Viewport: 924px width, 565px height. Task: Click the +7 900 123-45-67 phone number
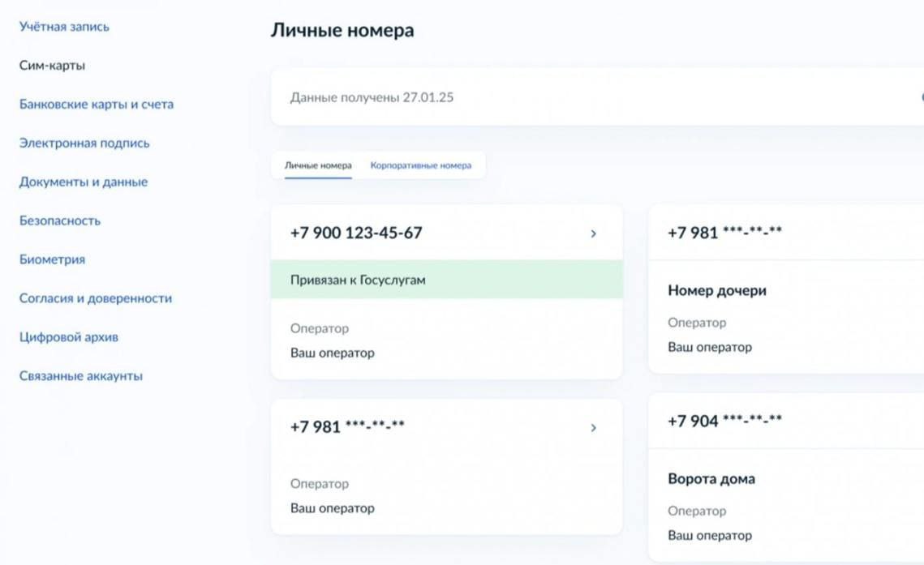pos(356,233)
